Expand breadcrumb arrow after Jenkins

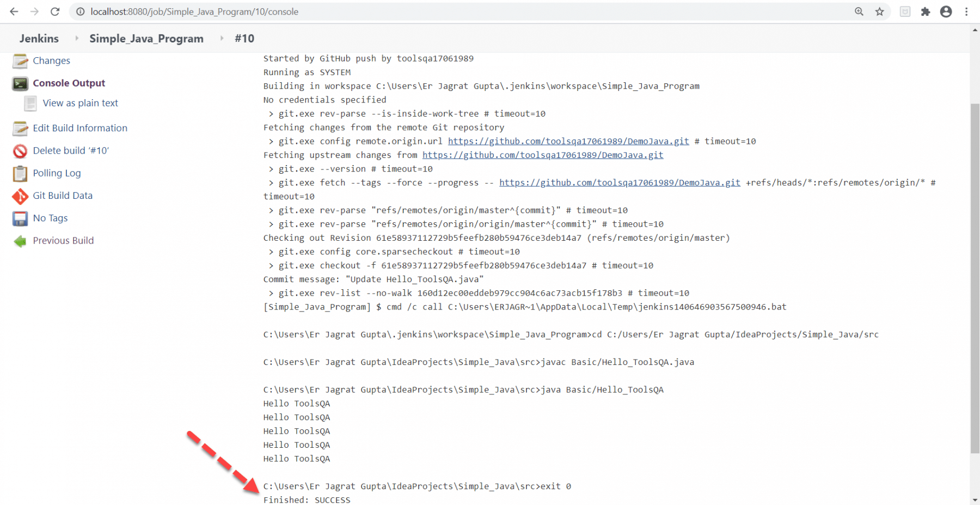tap(77, 38)
